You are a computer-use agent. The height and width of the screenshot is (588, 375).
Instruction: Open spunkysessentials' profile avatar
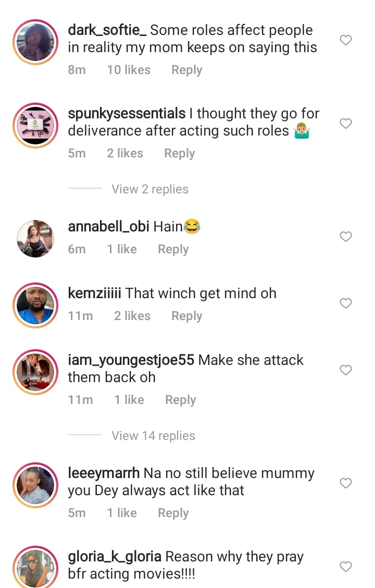click(x=35, y=126)
